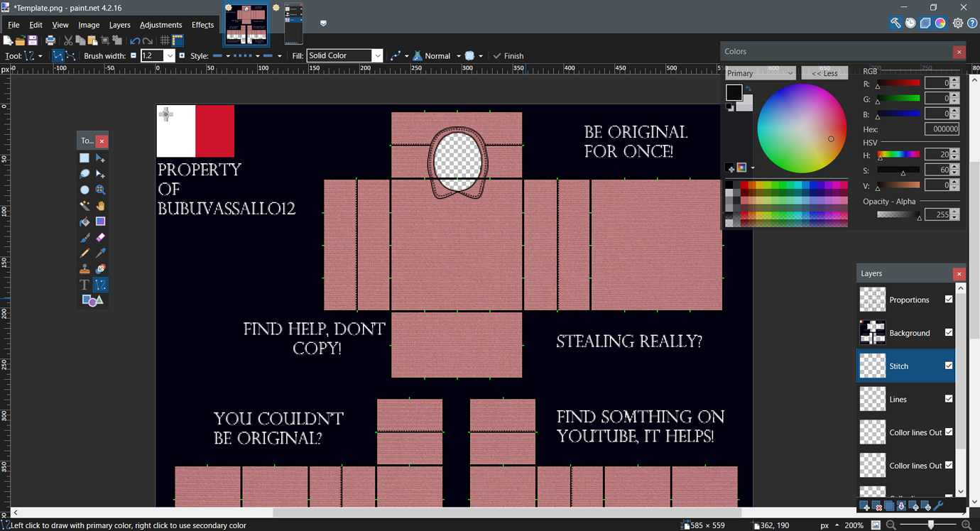Open the Layers menu
The width and height of the screenshot is (980, 531).
click(x=119, y=25)
